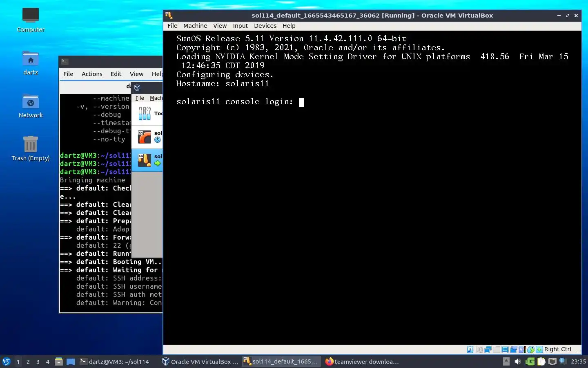588x368 pixels.
Task: Open File menu in VirtualBox Manager
Action: (140, 98)
